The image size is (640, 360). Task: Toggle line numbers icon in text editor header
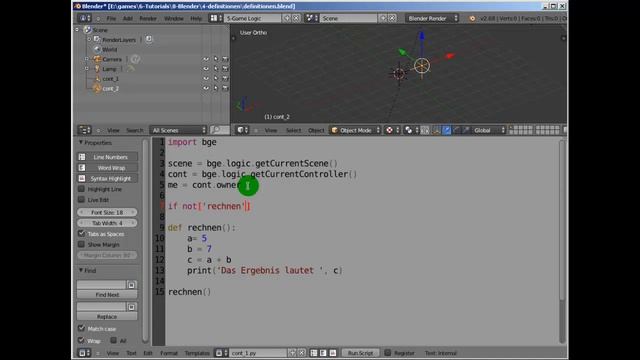click(314, 353)
